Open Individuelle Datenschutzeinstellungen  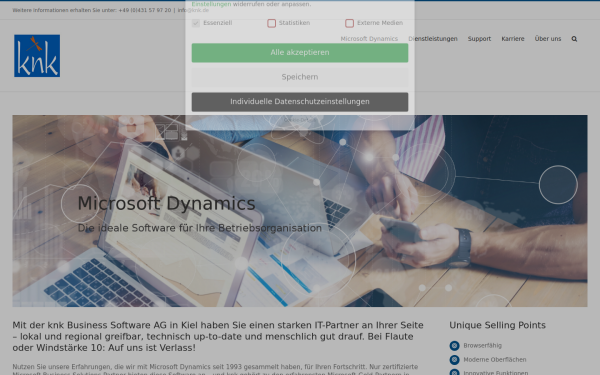point(300,102)
